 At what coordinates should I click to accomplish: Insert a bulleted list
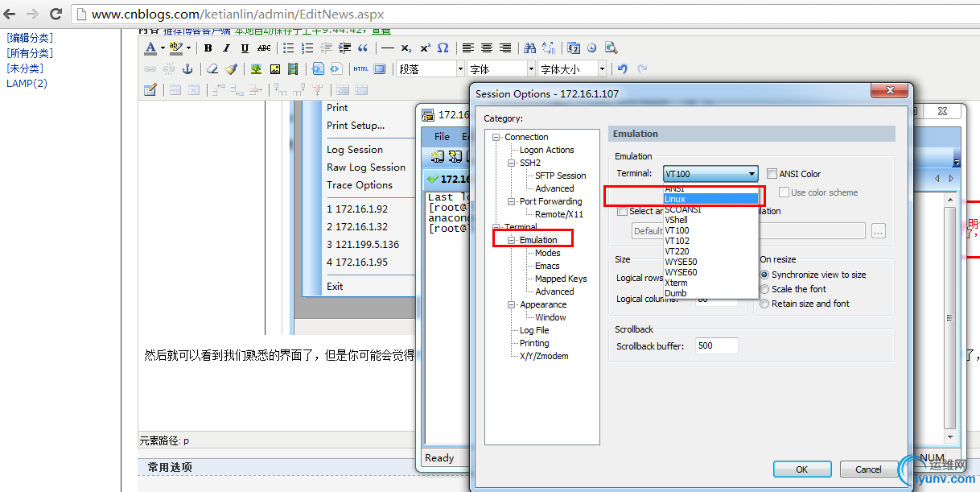(288, 48)
